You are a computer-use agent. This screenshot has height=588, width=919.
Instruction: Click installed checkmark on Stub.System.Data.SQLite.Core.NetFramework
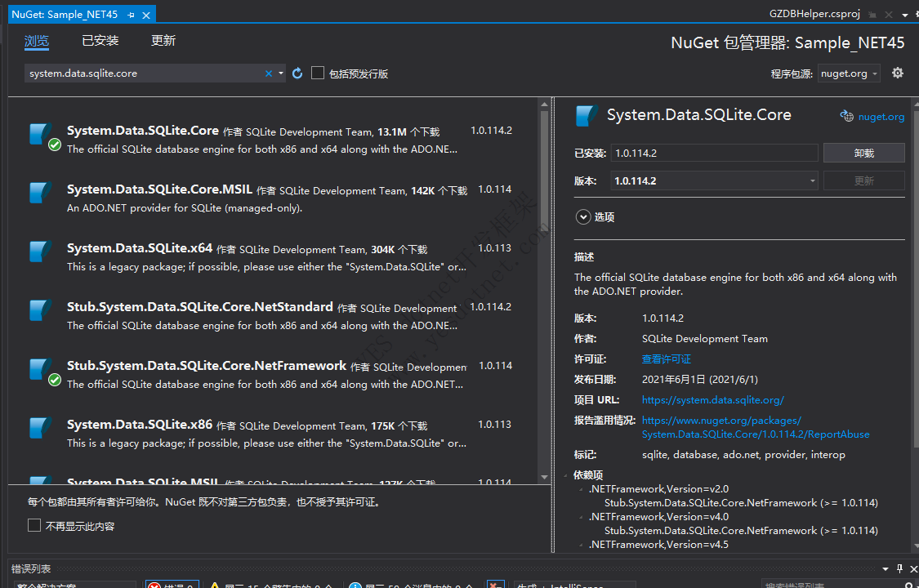click(55, 380)
